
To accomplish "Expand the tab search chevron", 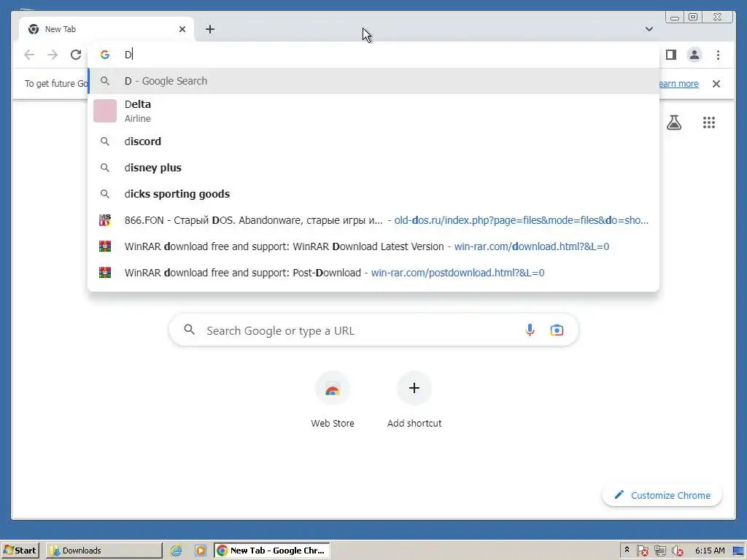I will point(649,29).
